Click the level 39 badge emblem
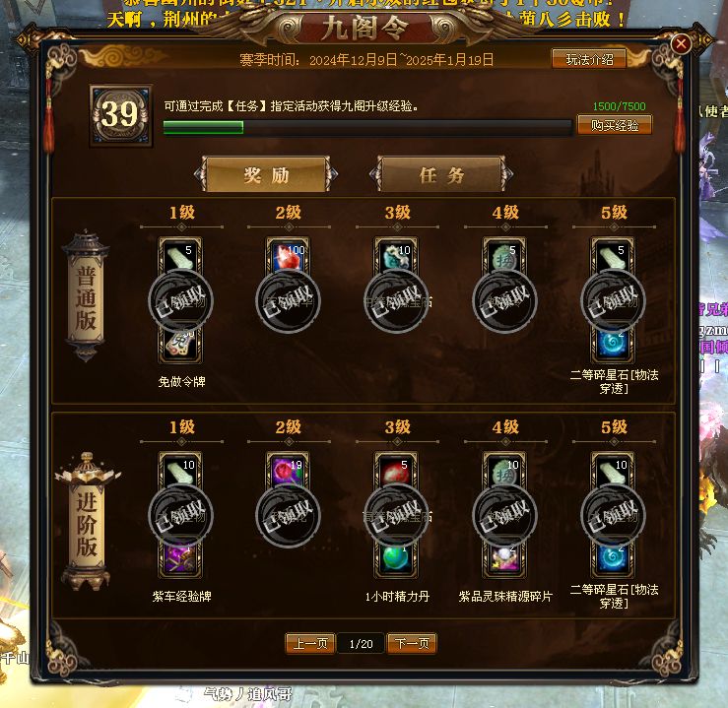 [121, 115]
